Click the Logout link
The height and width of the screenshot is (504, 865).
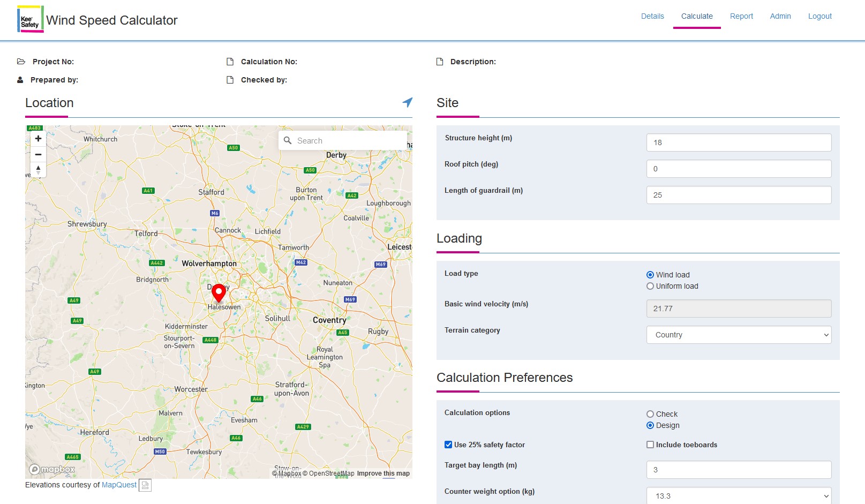[819, 16]
